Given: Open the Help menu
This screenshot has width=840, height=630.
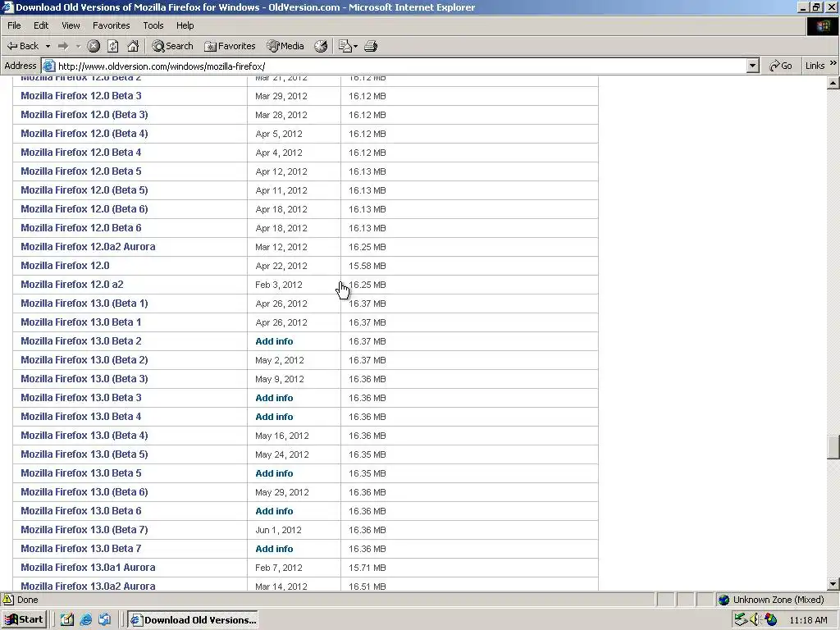Looking at the screenshot, I should tap(185, 25).
